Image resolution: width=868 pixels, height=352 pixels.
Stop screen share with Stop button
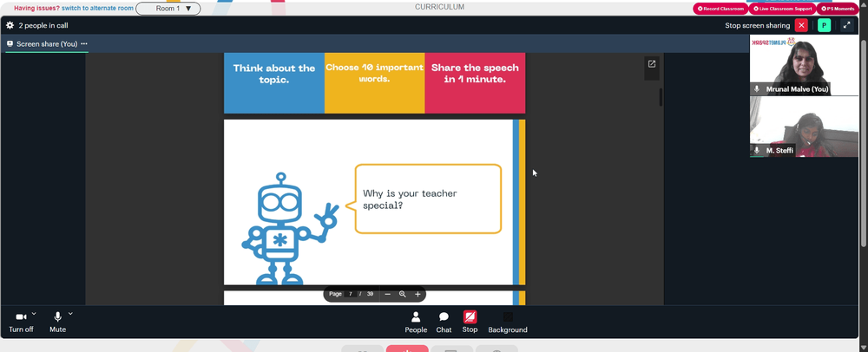click(x=470, y=323)
